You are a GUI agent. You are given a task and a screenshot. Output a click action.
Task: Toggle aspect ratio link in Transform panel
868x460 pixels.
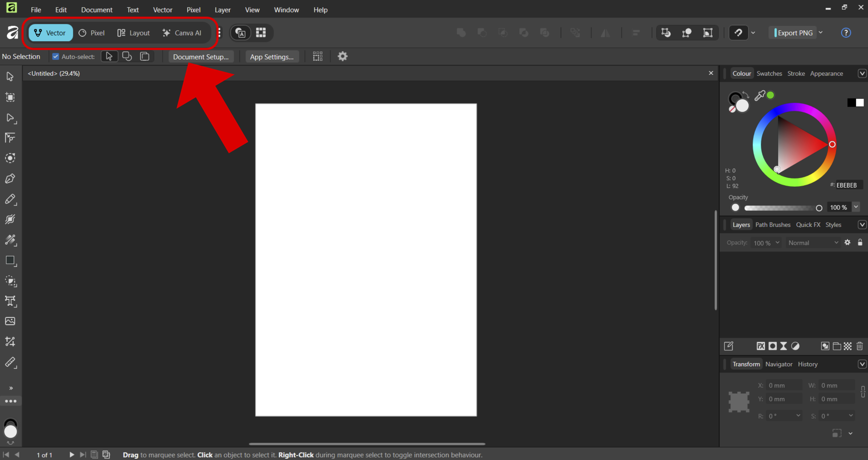(863, 392)
